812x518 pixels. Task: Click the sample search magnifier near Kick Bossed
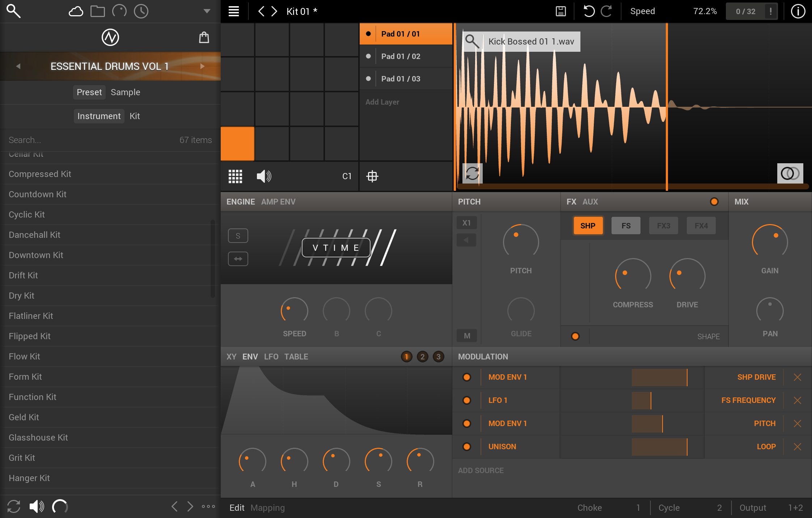click(472, 41)
